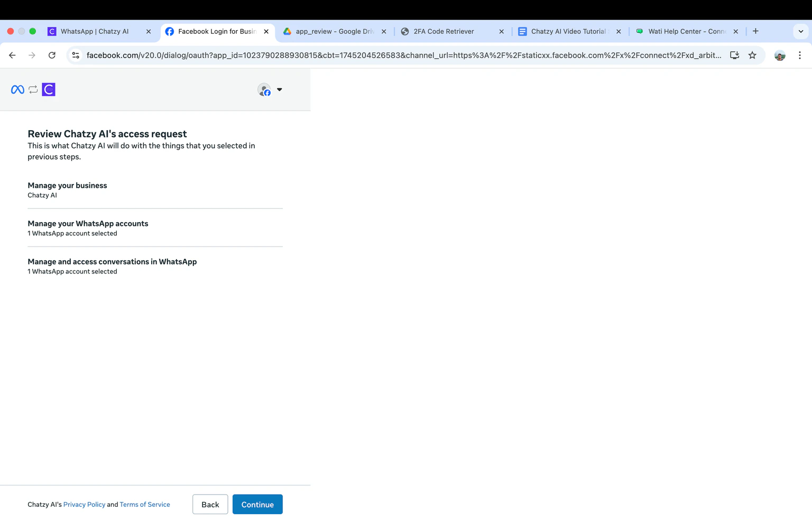Click the 'Manage your WhatsApp accounts' heading

tap(88, 223)
